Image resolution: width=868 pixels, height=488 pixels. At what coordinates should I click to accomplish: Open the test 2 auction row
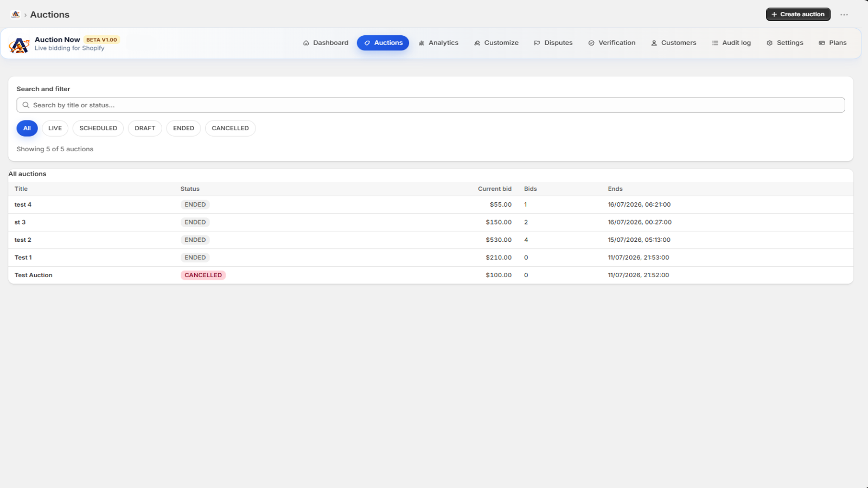[431, 240]
